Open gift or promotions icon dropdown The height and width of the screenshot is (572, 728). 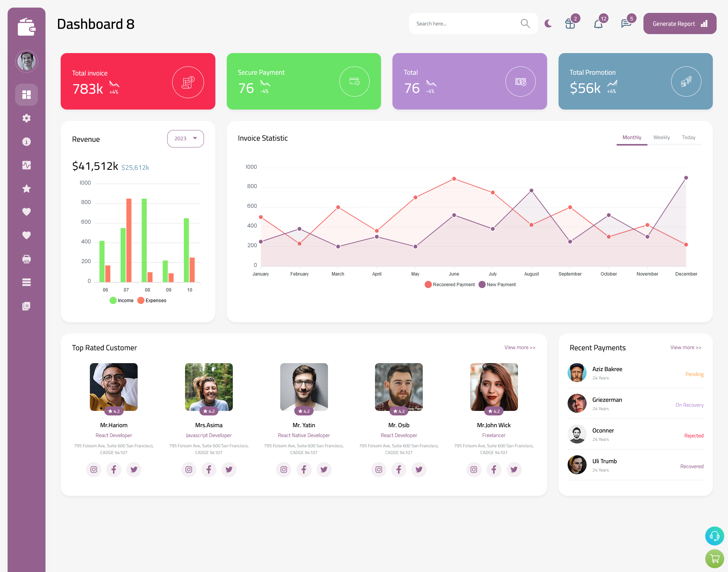point(568,24)
